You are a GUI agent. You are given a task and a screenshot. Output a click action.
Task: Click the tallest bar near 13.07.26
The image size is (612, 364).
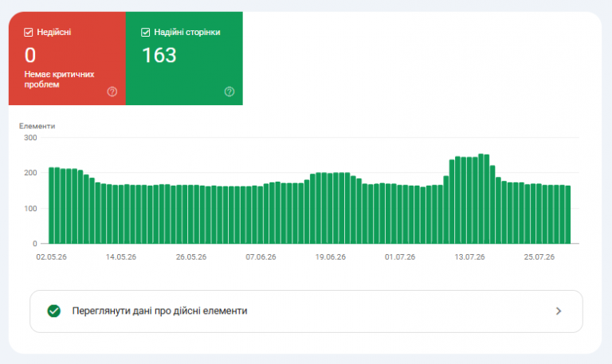coord(481,198)
